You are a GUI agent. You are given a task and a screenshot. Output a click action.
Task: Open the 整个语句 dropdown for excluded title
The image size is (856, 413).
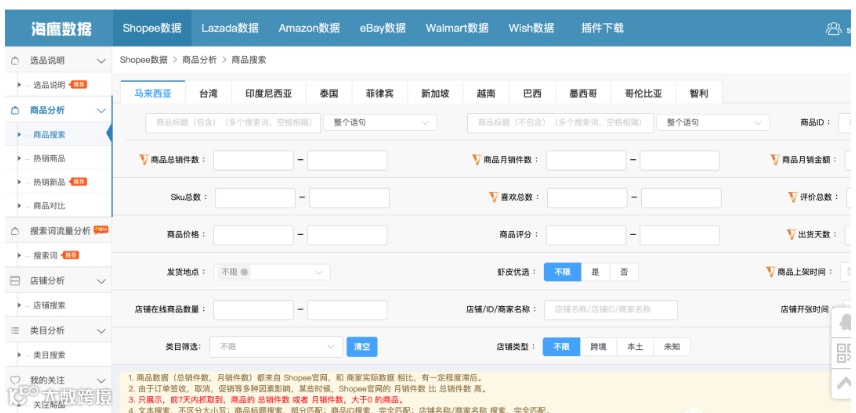point(713,123)
